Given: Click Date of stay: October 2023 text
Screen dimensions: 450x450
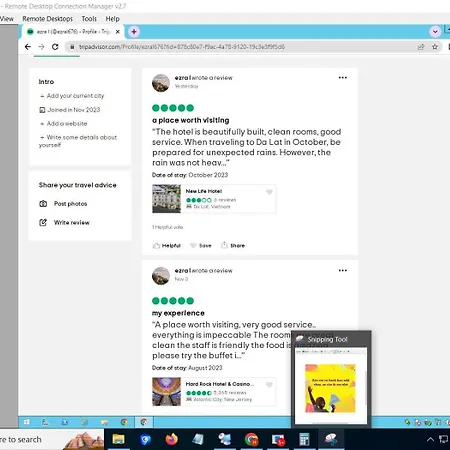Looking at the screenshot, I should [x=190, y=175].
